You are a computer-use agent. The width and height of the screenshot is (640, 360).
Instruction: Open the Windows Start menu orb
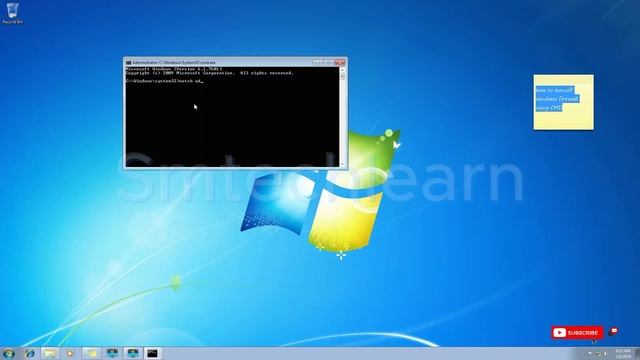[x=9, y=353]
